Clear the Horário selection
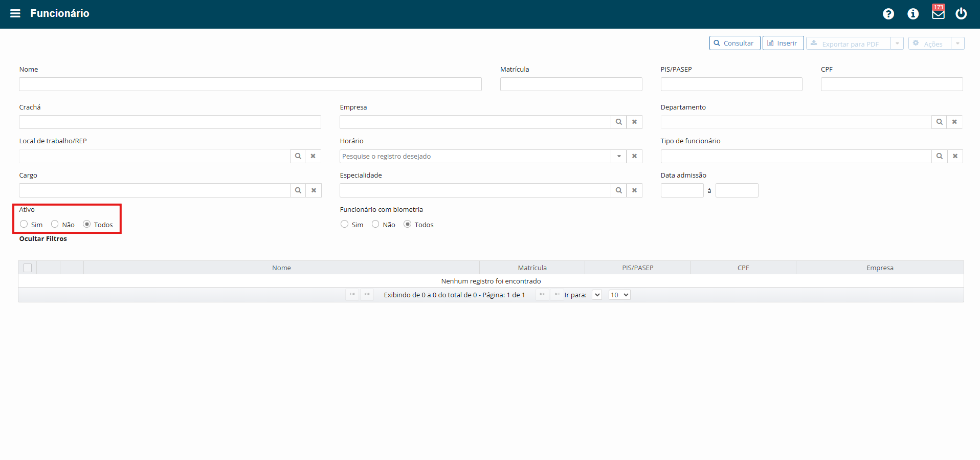 coord(634,156)
